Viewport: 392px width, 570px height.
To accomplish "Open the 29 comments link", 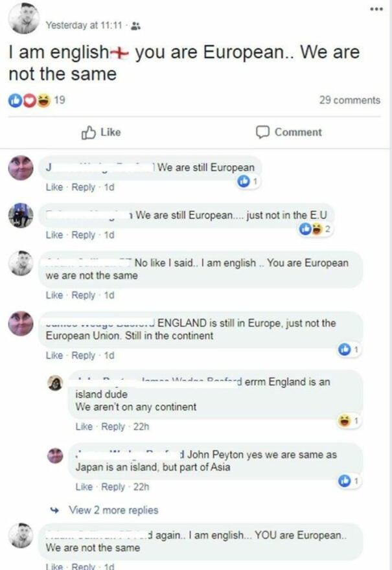I will pyautogui.click(x=350, y=100).
